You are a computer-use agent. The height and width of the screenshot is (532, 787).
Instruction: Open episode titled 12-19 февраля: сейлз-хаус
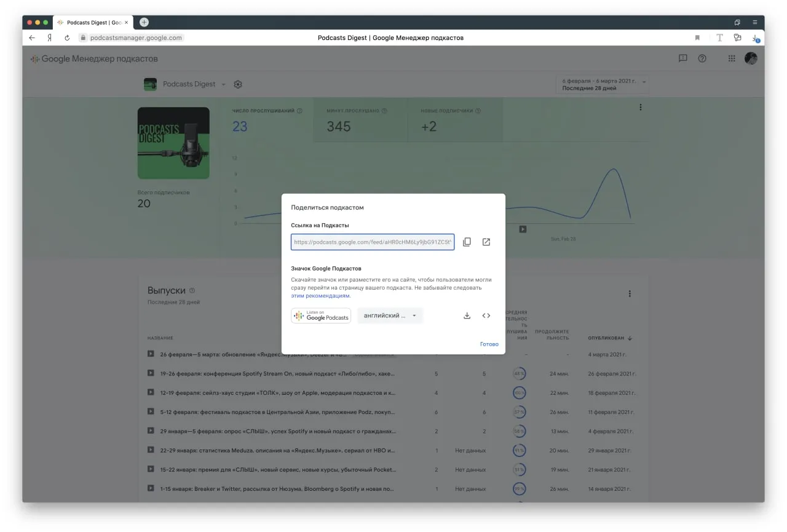pos(277,392)
